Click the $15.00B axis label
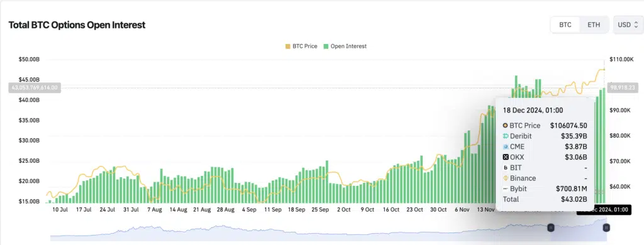Image resolution: width=644 pixels, height=245 pixels. tap(29, 202)
